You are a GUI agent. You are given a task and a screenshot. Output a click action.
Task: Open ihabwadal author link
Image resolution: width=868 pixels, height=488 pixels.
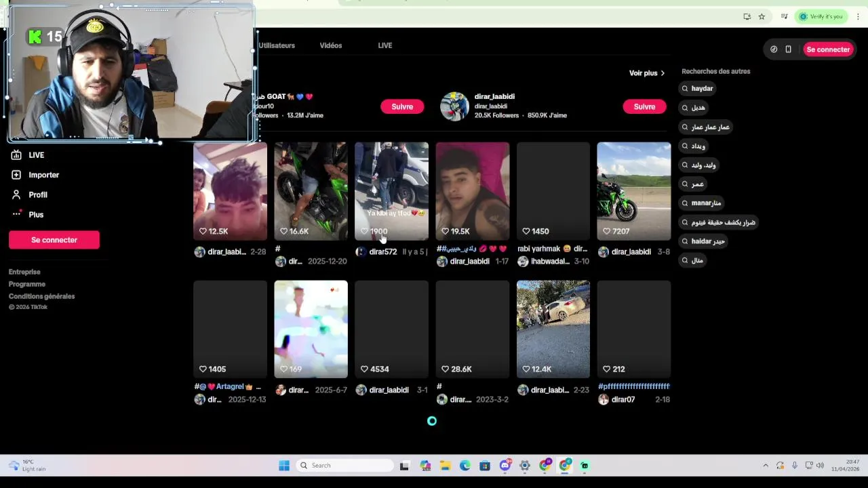coord(550,262)
